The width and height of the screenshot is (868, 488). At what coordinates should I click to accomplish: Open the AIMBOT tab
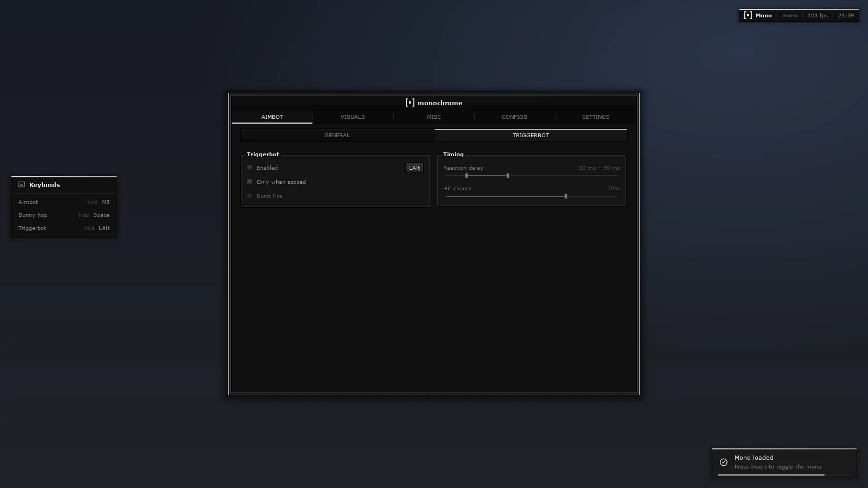(x=272, y=117)
